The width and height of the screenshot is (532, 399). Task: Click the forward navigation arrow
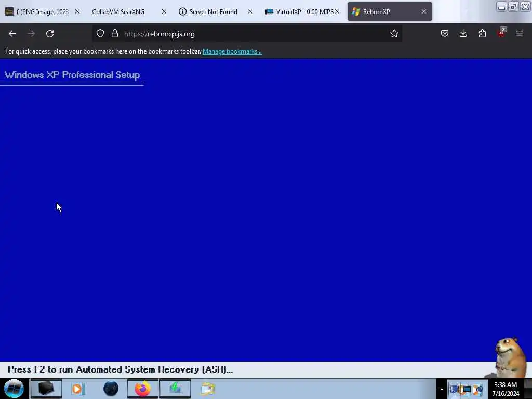coord(31,34)
